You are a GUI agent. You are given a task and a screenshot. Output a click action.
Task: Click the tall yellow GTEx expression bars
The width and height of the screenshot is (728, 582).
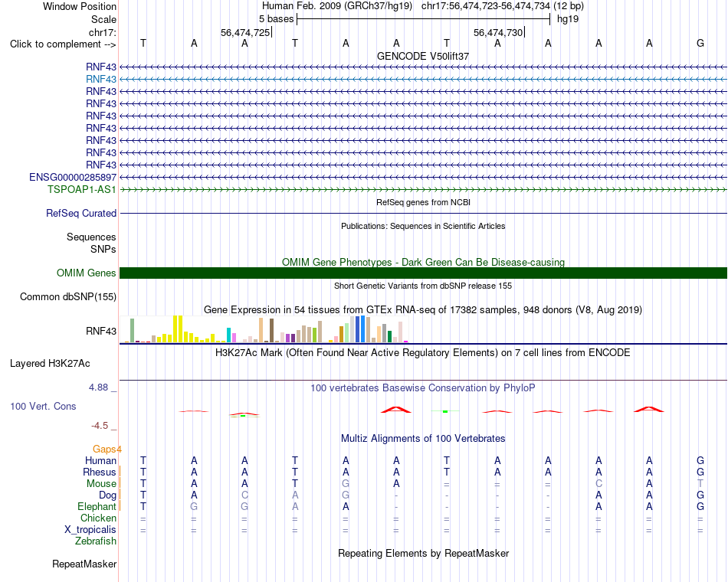(178, 329)
